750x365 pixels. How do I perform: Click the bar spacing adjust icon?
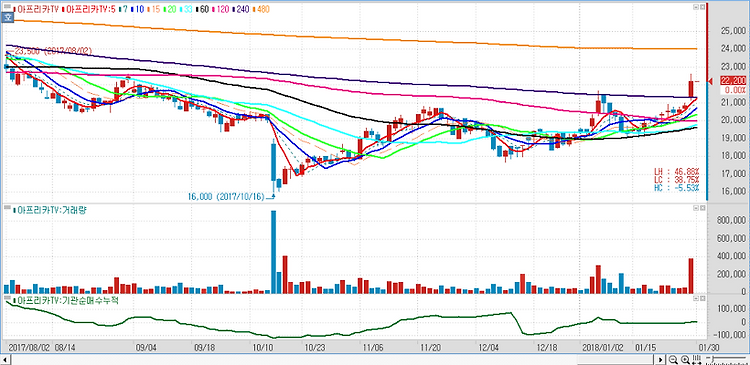point(696,359)
